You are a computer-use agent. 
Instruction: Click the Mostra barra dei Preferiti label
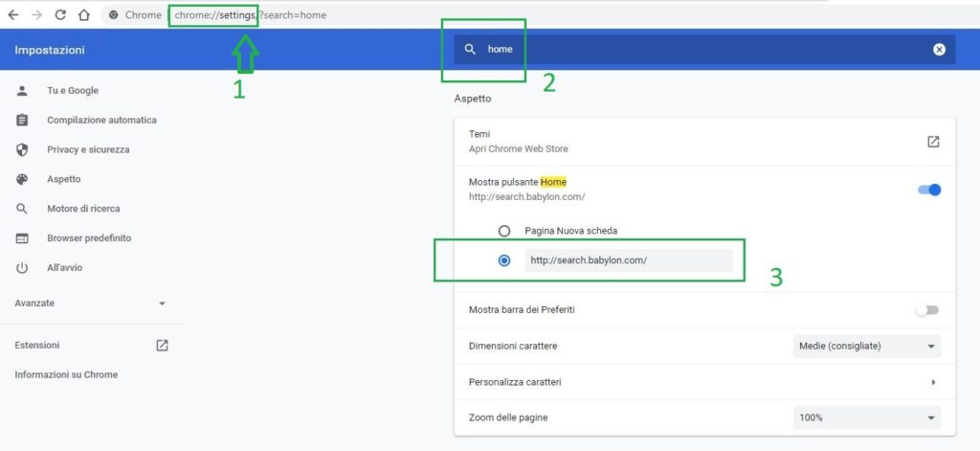[522, 309]
